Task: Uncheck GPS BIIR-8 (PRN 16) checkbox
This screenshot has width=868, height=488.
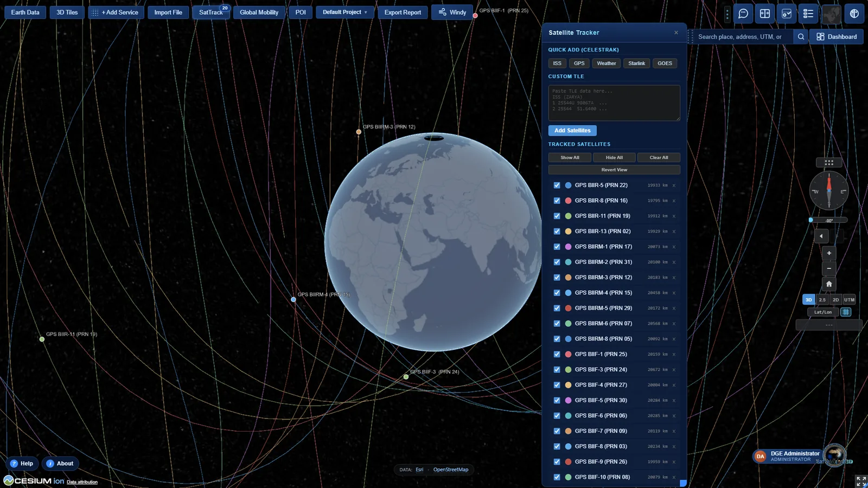Action: (x=557, y=201)
